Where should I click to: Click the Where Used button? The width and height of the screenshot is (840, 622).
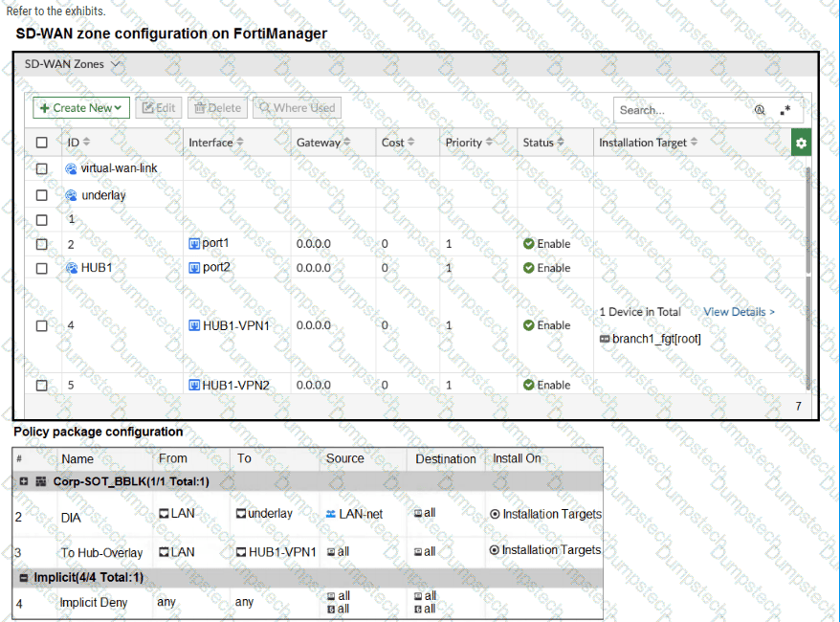pyautogui.click(x=297, y=108)
